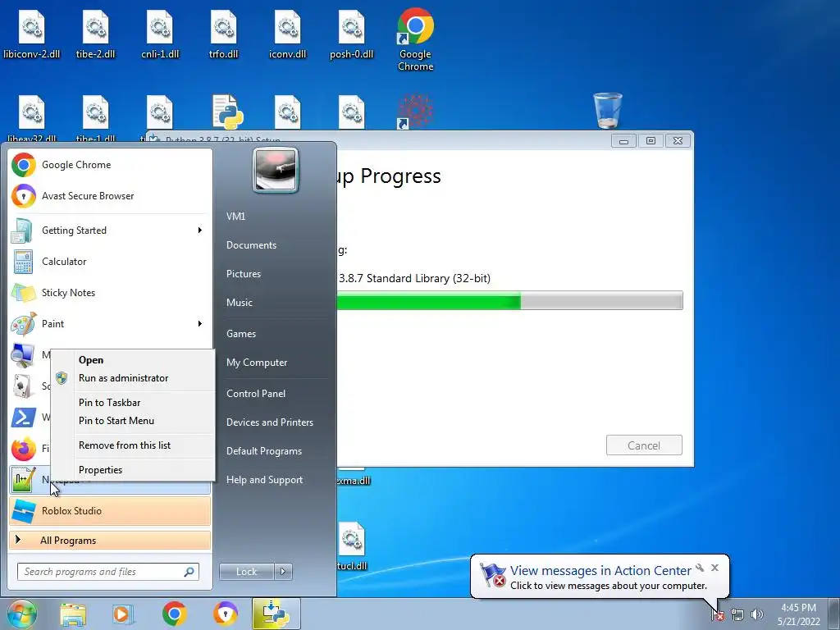The height and width of the screenshot is (630, 840).
Task: Expand Paint recent files arrow
Action: pyautogui.click(x=199, y=323)
